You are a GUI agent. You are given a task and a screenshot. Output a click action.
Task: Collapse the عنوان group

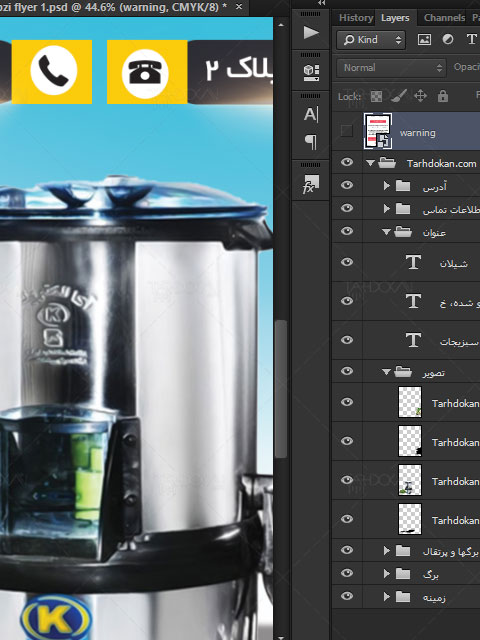pos(386,232)
